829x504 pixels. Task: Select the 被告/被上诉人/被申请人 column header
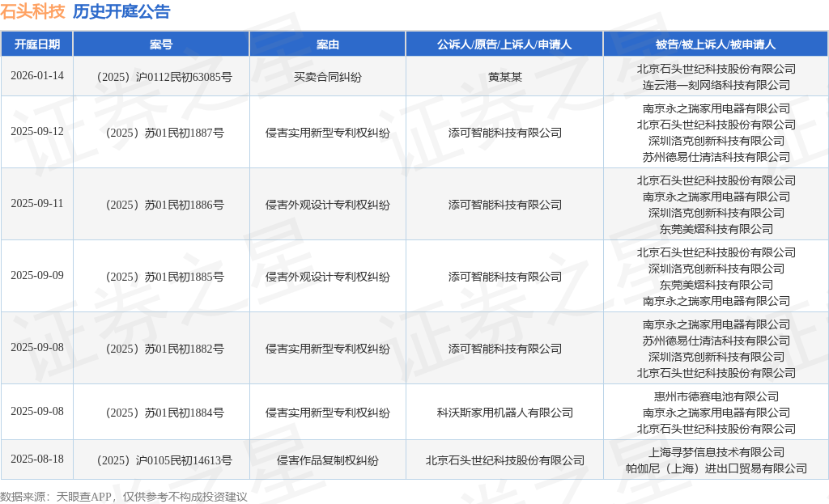click(716, 44)
